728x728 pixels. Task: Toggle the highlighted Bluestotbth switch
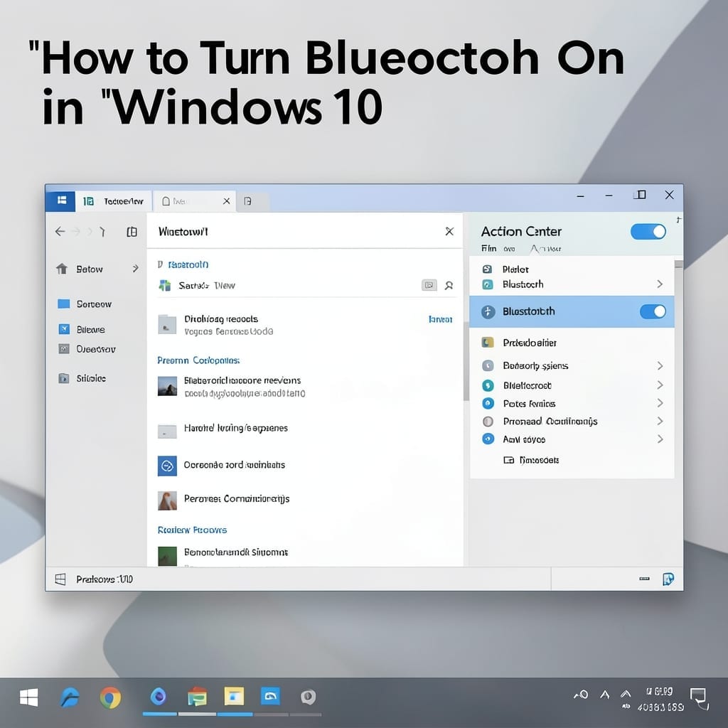pyautogui.click(x=653, y=311)
